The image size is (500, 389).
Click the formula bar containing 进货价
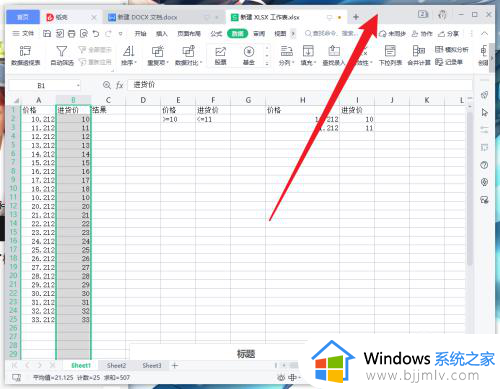[x=300, y=85]
